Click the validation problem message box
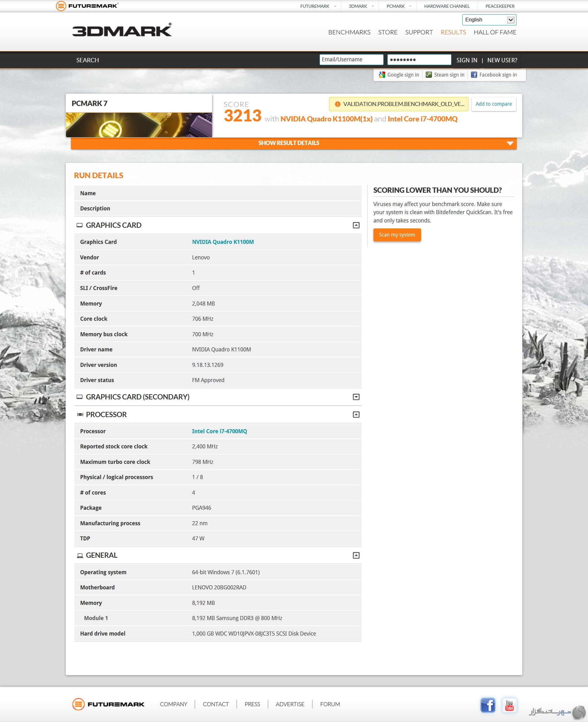This screenshot has height=722, width=588. point(399,104)
